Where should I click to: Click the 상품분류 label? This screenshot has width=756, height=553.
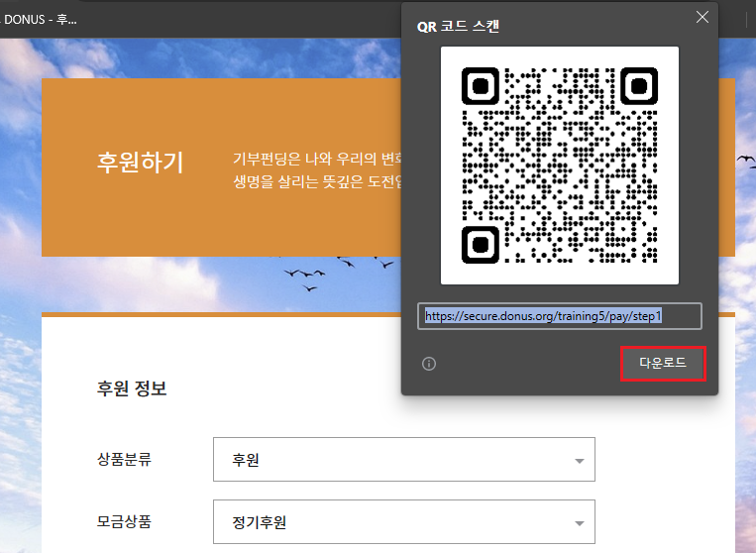(x=125, y=459)
